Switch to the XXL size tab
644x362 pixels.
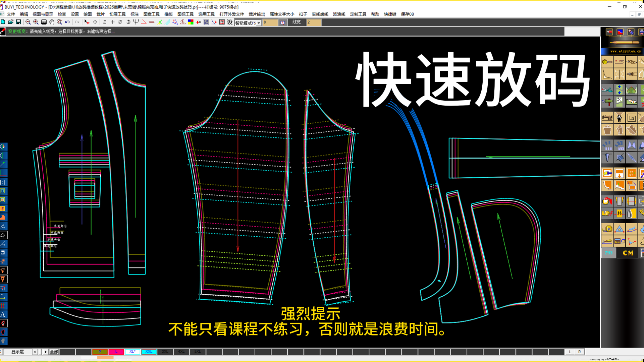(149, 352)
